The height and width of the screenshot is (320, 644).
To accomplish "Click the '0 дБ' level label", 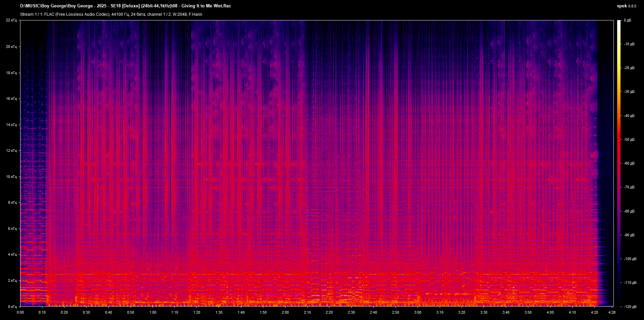I will [x=627, y=20].
